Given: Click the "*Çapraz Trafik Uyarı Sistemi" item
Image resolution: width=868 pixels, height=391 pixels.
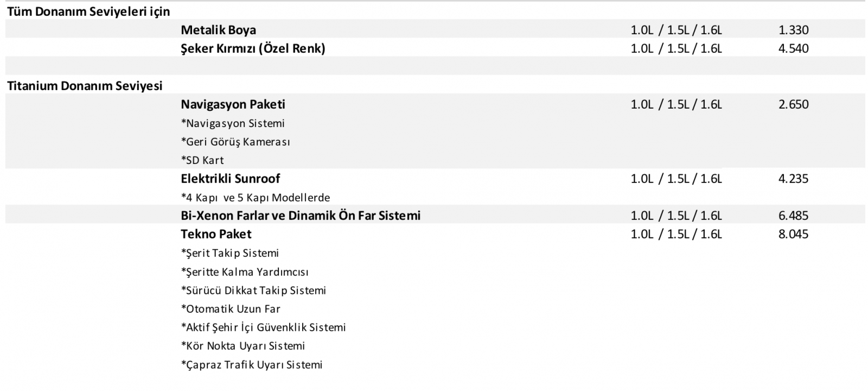Looking at the screenshot, I should tap(252, 365).
